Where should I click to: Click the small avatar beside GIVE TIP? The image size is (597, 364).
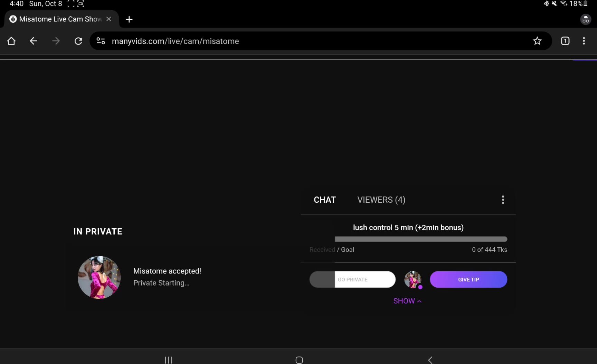tap(413, 279)
